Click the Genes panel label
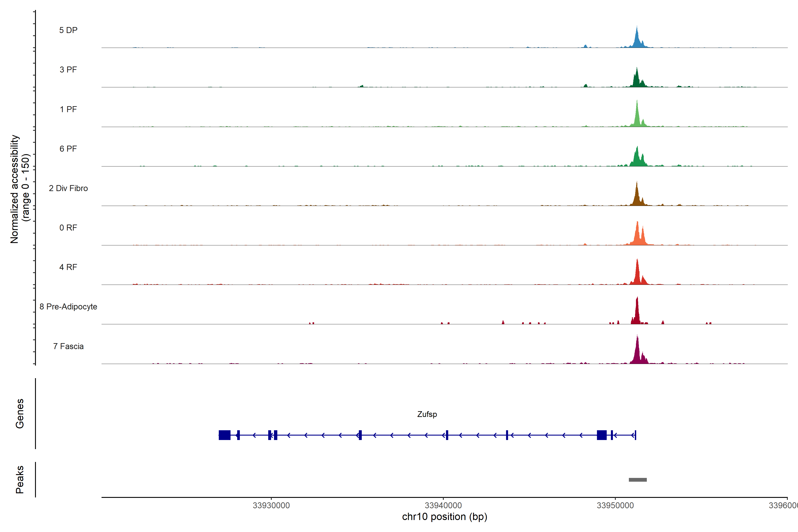Viewport: 798px width, 532px height. tap(20, 414)
